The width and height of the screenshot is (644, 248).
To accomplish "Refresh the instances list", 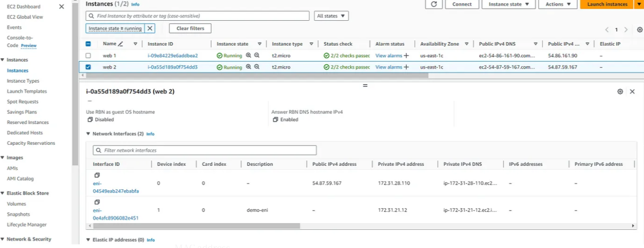I will pyautogui.click(x=433, y=4).
